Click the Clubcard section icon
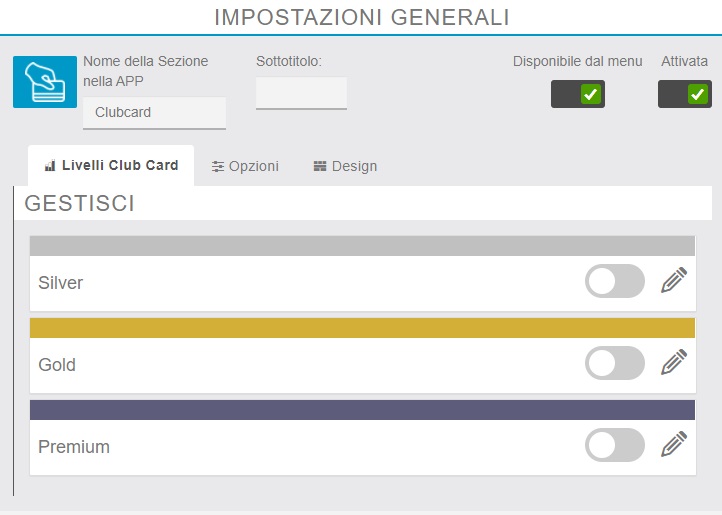The image size is (722, 515). coord(45,82)
